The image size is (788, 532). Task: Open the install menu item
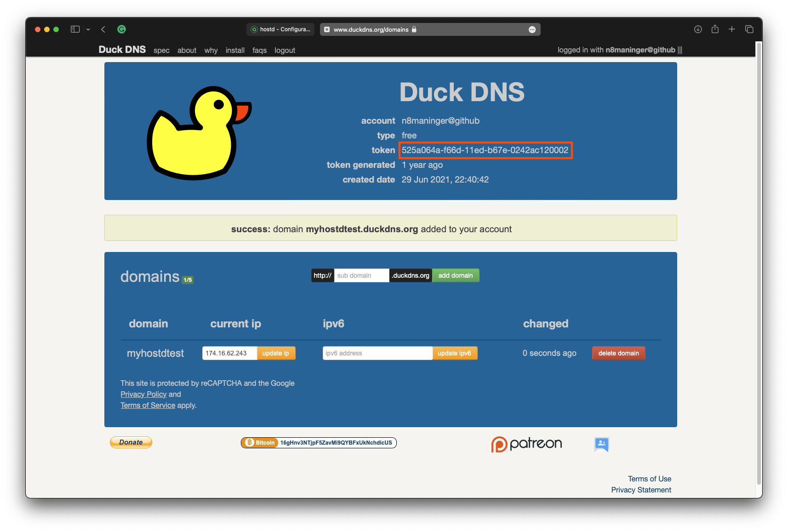(235, 51)
